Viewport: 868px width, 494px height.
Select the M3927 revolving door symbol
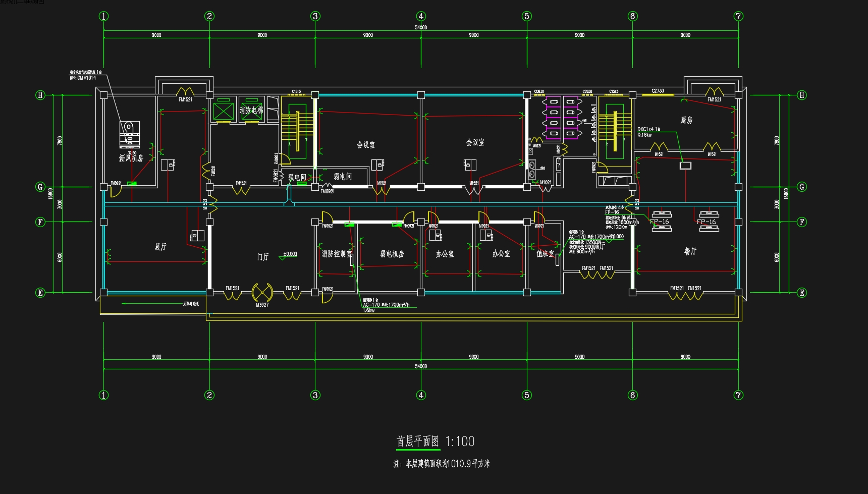click(262, 293)
